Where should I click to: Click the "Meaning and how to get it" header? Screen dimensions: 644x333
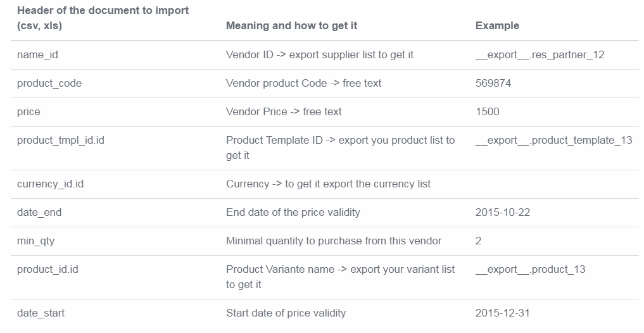[x=291, y=26]
